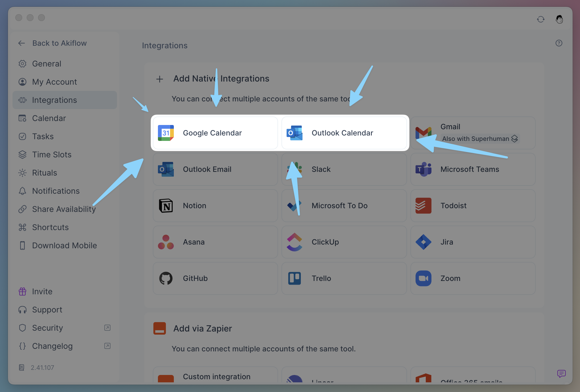Go to Calendar settings

point(65,118)
